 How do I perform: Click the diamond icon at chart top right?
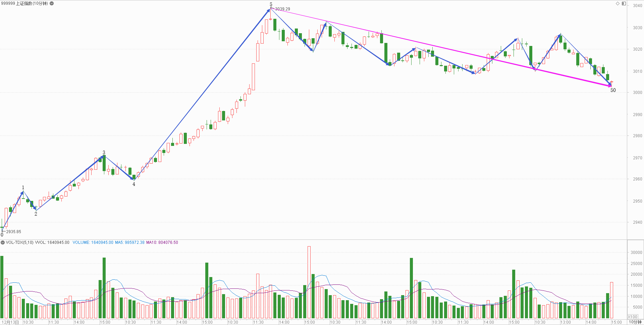point(618,3)
